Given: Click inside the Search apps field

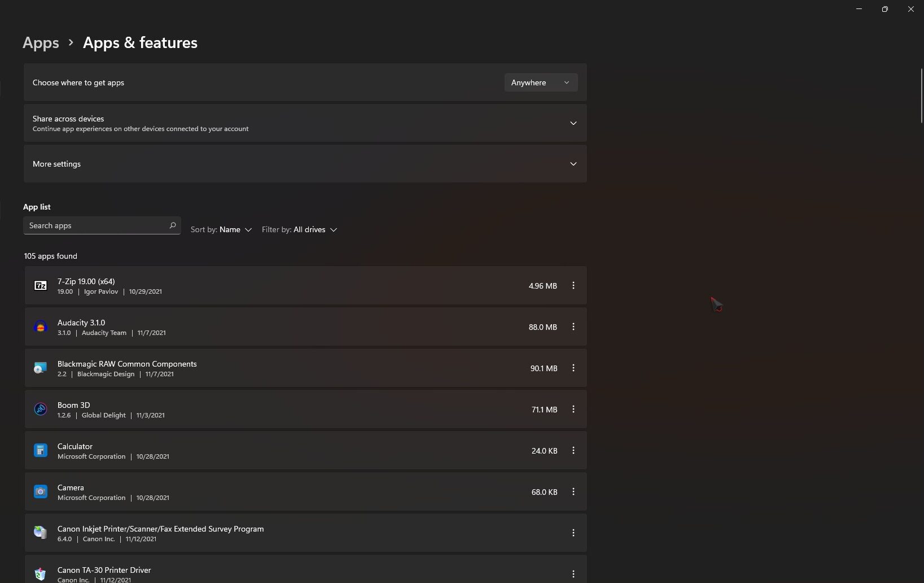Looking at the screenshot, I should point(96,225).
